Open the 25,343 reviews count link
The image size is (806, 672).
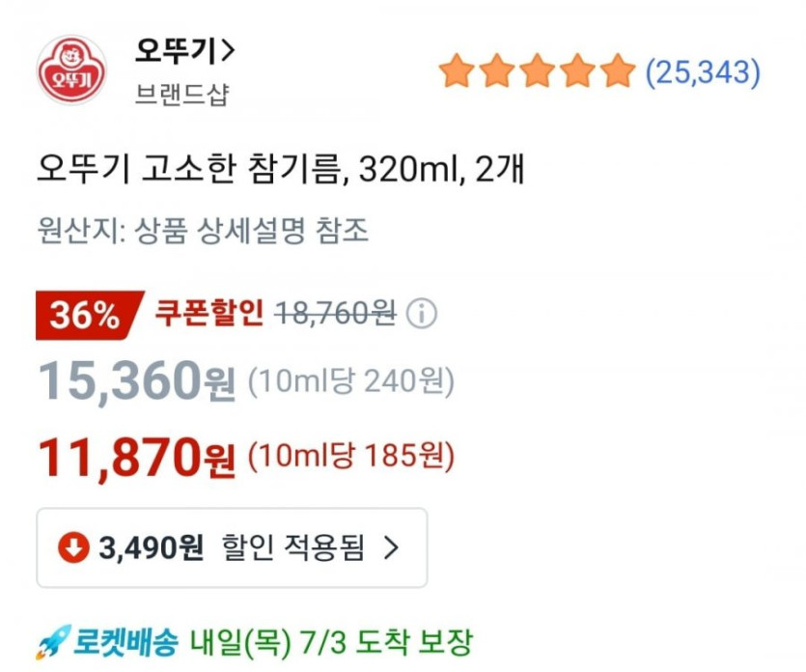pyautogui.click(x=703, y=72)
